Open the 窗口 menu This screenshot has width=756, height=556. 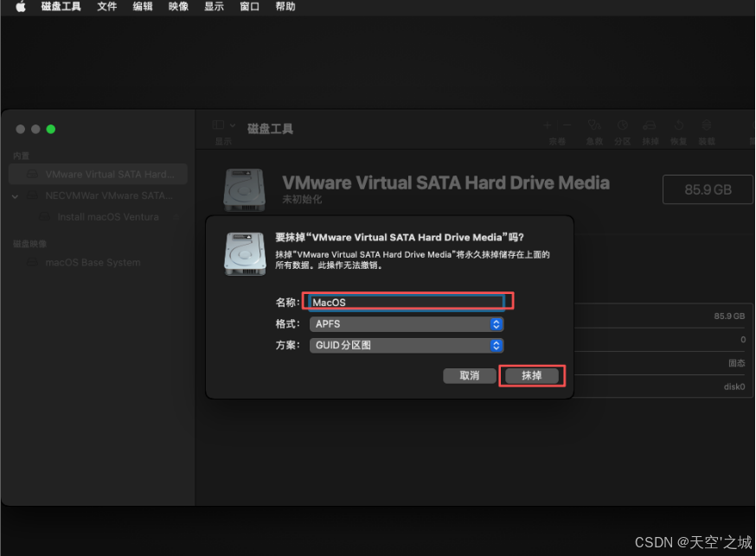250,7
